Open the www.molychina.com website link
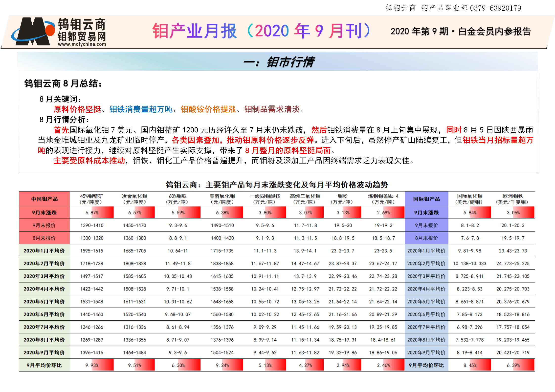The image size is (555, 392). click(82, 44)
